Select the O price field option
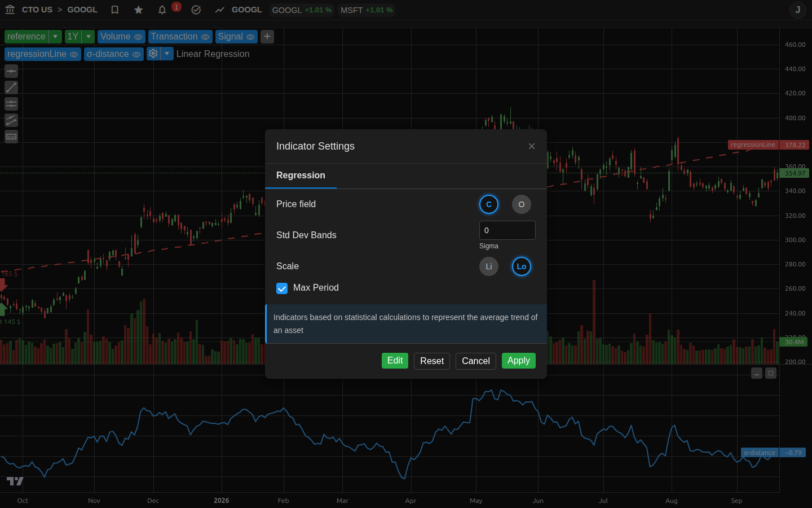The image size is (812, 508). coord(522,204)
